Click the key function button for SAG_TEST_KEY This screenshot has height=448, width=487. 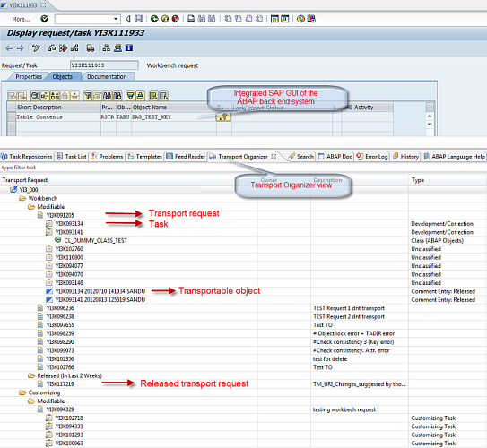[223, 117]
